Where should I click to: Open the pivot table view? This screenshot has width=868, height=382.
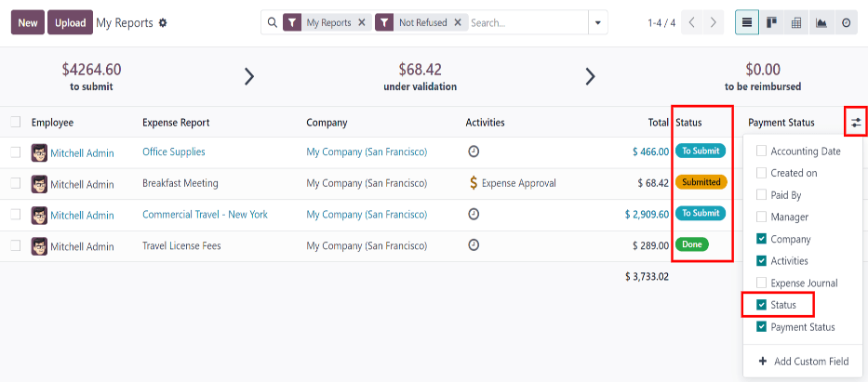(x=796, y=22)
